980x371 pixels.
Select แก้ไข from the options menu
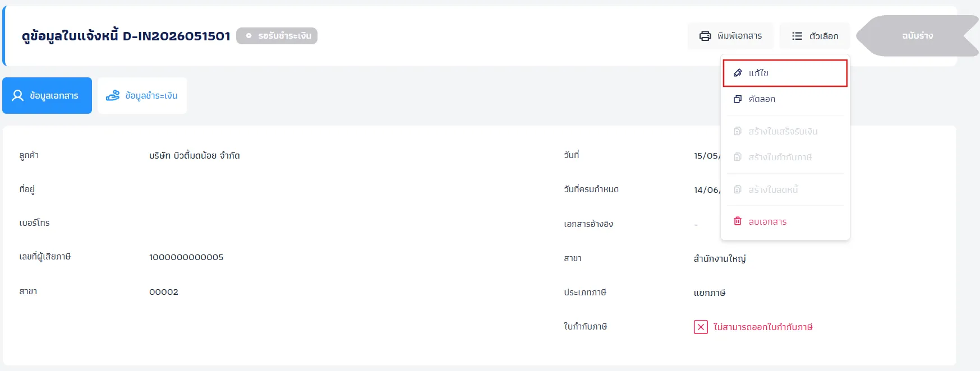pyautogui.click(x=785, y=73)
